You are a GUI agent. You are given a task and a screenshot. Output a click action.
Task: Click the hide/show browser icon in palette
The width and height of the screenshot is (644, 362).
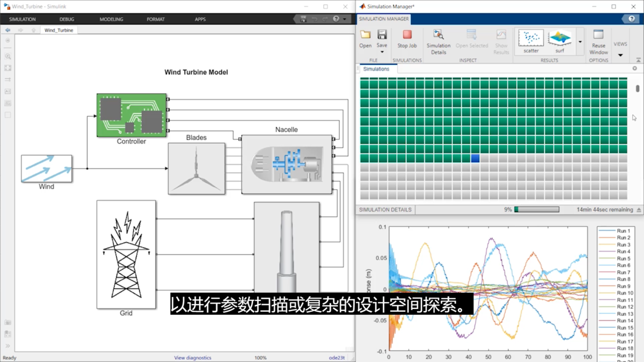pyautogui.click(x=8, y=41)
